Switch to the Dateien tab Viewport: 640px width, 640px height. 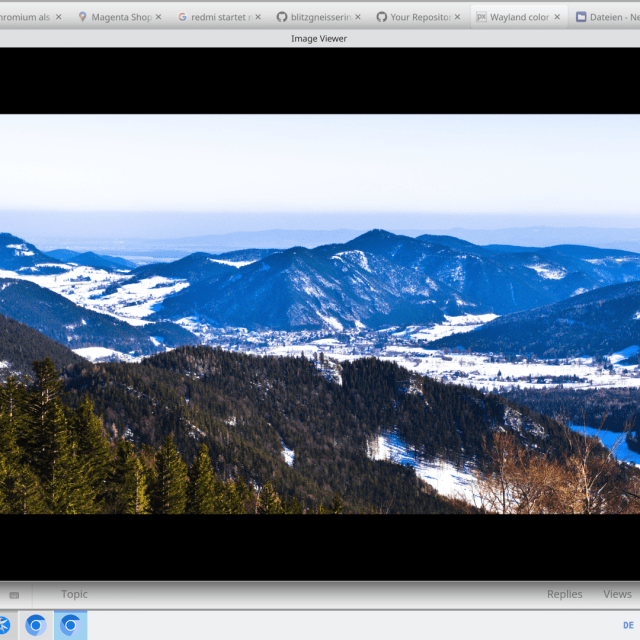[606, 17]
